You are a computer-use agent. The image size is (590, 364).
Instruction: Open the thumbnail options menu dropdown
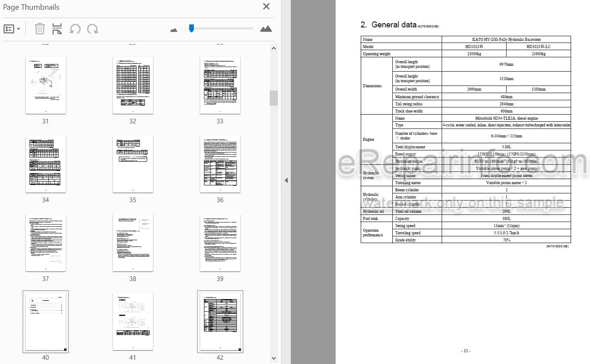12,29
